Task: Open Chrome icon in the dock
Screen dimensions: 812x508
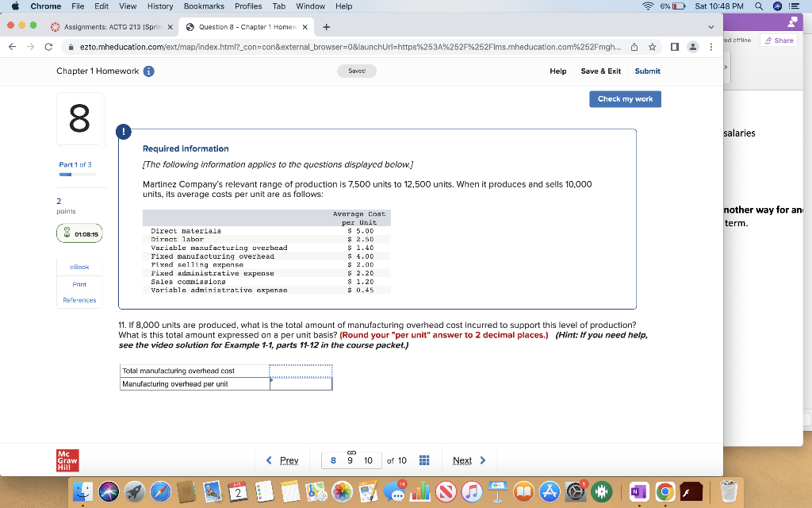Action: click(x=665, y=491)
